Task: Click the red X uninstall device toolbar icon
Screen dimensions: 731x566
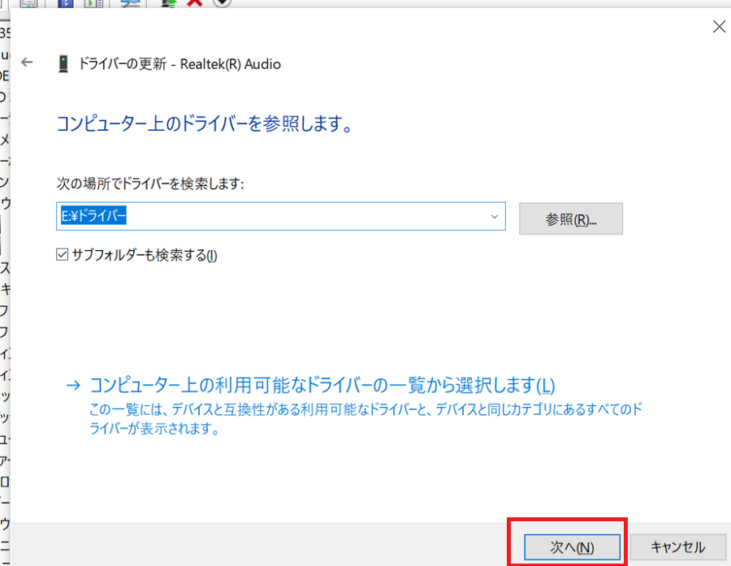Action: pos(195,3)
